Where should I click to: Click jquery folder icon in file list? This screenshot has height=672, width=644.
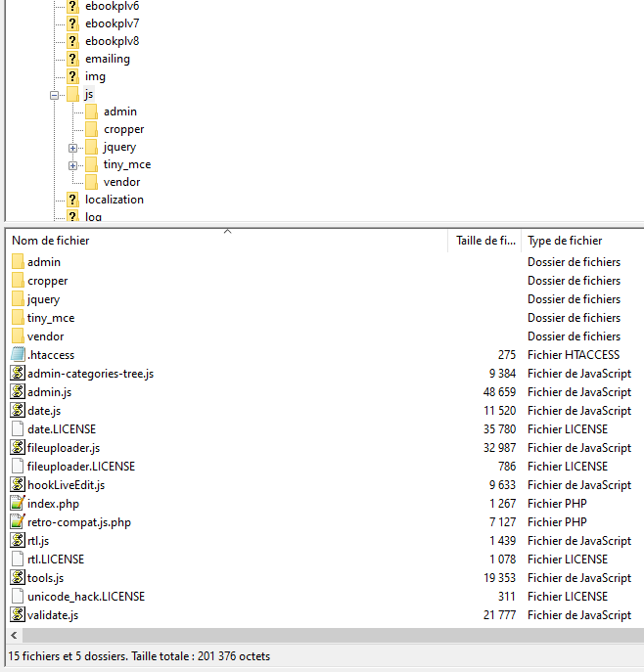tap(18, 299)
